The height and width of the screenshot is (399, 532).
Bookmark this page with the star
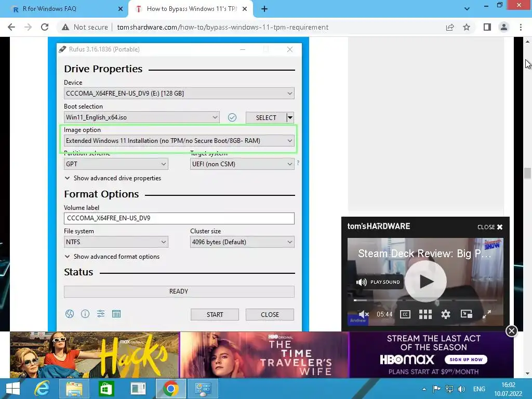pos(467,27)
